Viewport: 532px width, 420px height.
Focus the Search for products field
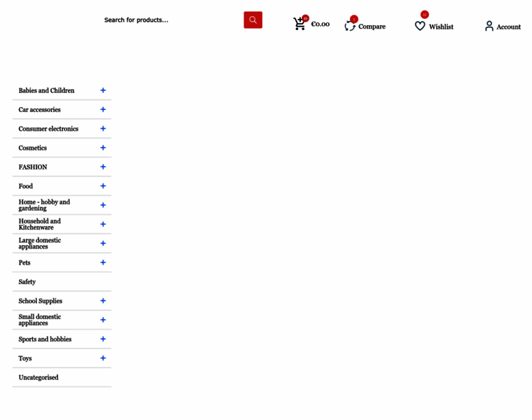tap(171, 20)
